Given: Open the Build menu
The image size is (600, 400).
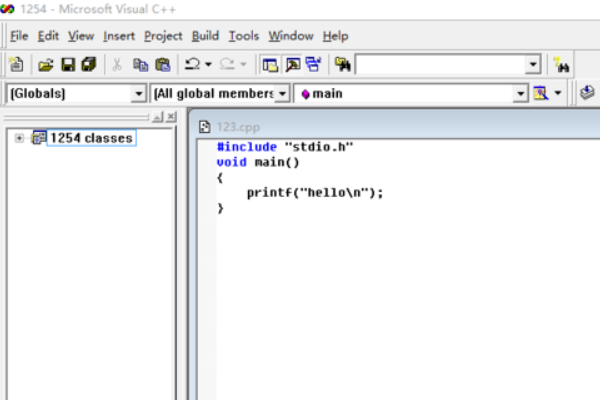Looking at the screenshot, I should pos(205,36).
